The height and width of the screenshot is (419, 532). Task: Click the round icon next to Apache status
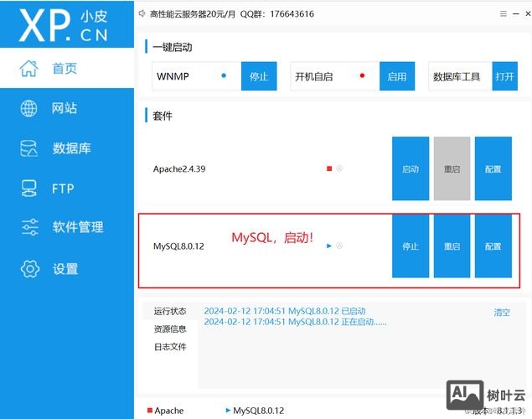point(339,168)
